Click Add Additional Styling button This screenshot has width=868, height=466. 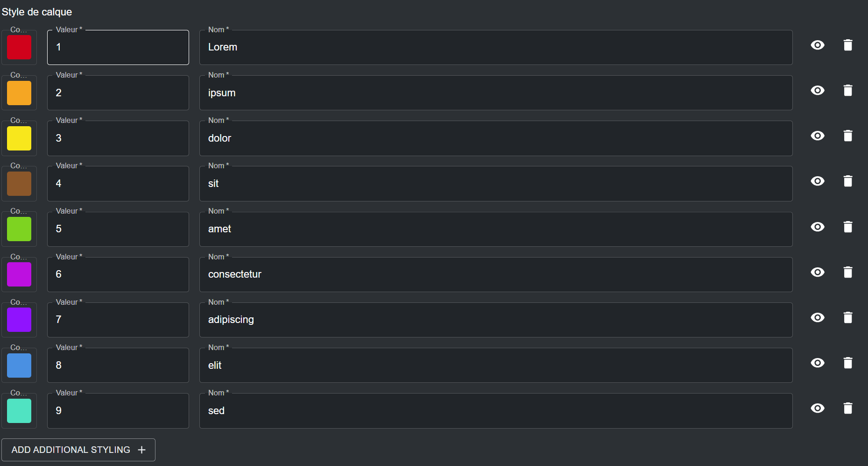pyautogui.click(x=78, y=450)
